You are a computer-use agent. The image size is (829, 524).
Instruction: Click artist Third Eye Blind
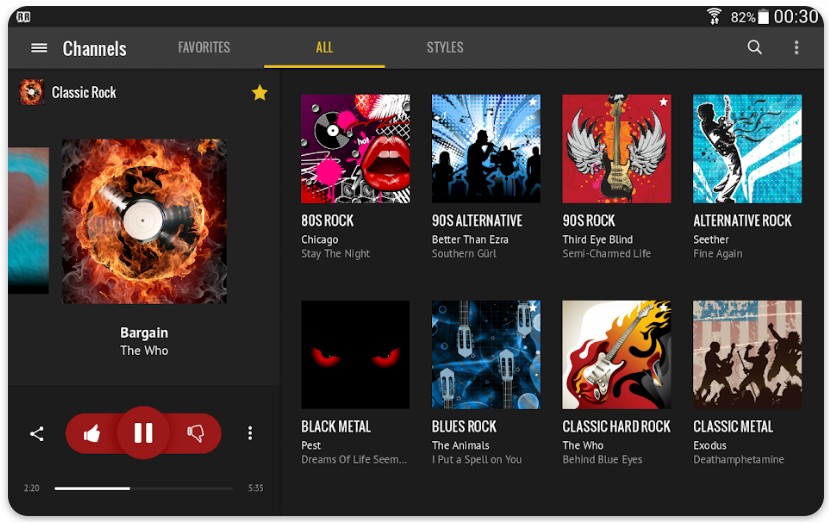point(597,240)
